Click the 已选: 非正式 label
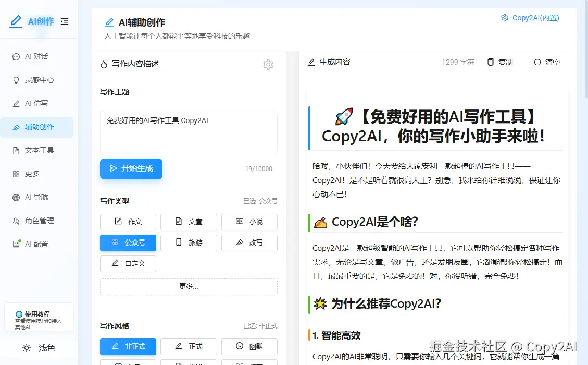 click(x=260, y=326)
